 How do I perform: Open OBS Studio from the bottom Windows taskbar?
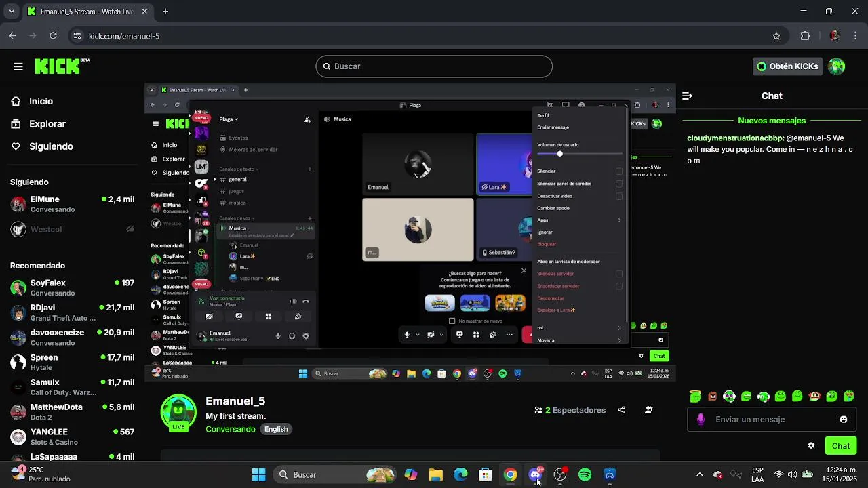pyautogui.click(x=560, y=474)
